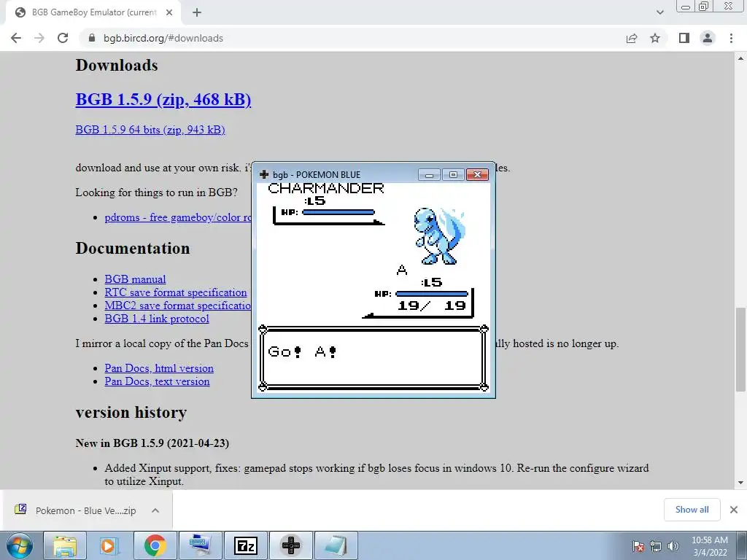Minimize the bgb POKEMON BLUE window
Viewport: 747px width, 560px height.
pos(429,175)
